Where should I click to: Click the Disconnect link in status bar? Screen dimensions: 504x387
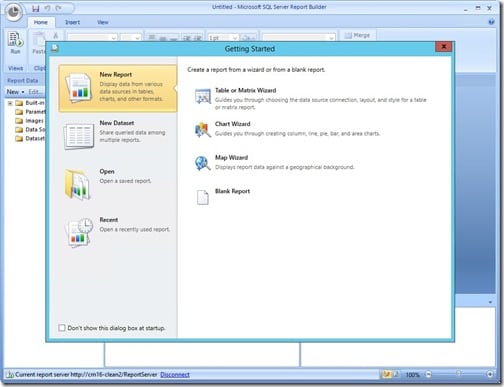175,374
